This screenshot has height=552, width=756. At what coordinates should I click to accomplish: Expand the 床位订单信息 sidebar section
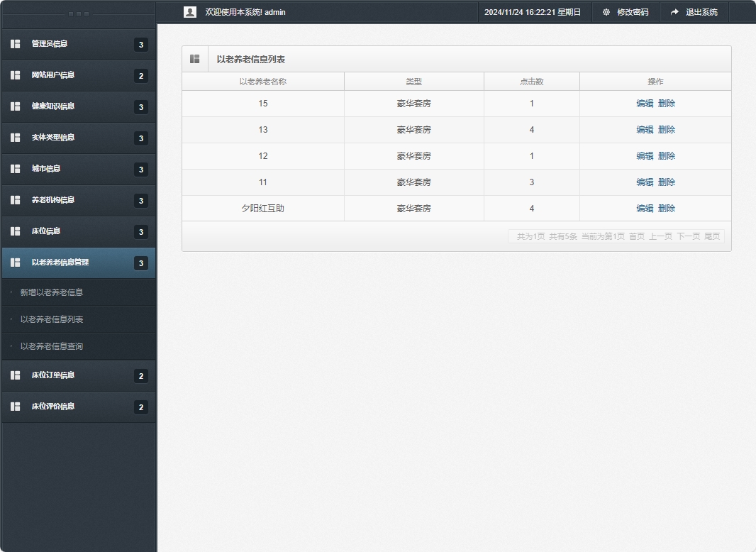tap(52, 375)
